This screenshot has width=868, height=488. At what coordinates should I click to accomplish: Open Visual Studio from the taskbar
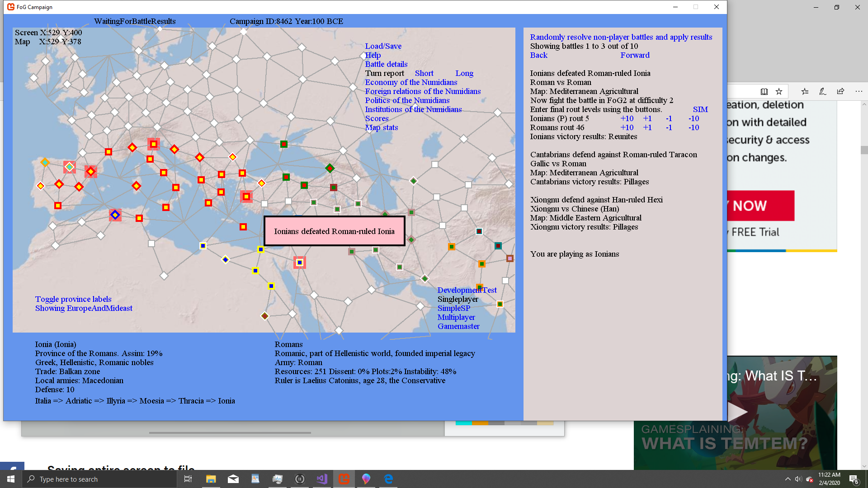[x=322, y=479]
